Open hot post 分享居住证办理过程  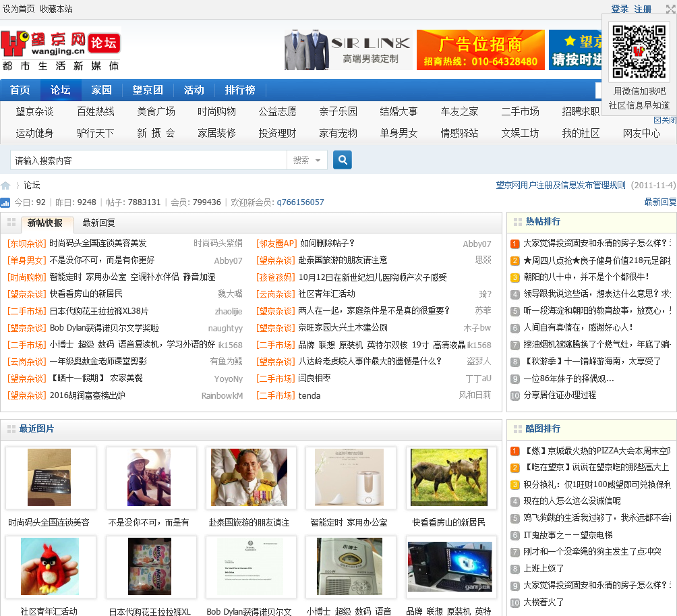pyautogui.click(x=560, y=395)
